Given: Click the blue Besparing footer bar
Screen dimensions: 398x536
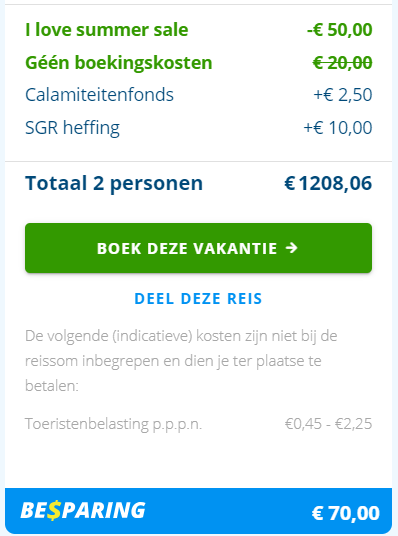Looking at the screenshot, I should pos(198,511).
